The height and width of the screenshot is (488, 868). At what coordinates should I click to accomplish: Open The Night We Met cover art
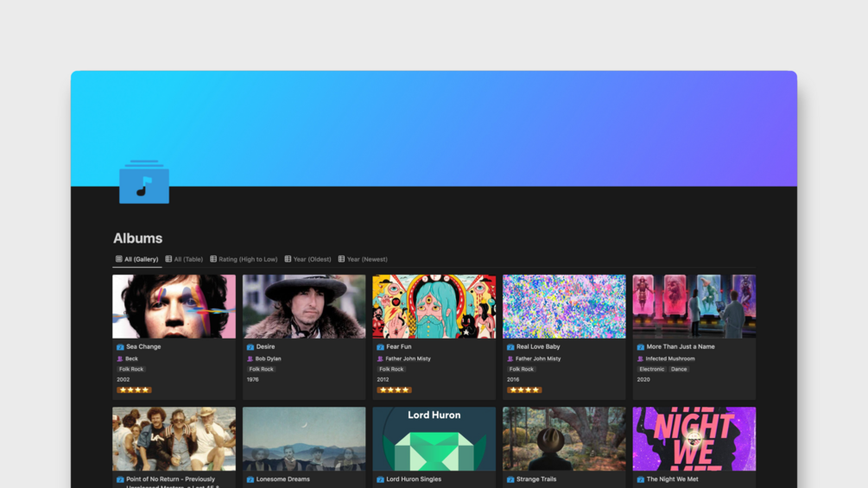point(694,439)
